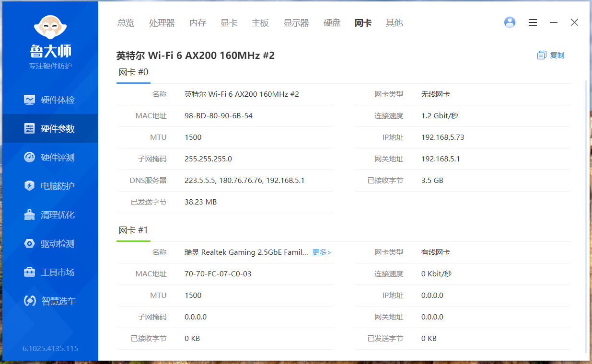This screenshot has width=592, height=364.
Task: Click the 复制 copy button
Action: [551, 55]
